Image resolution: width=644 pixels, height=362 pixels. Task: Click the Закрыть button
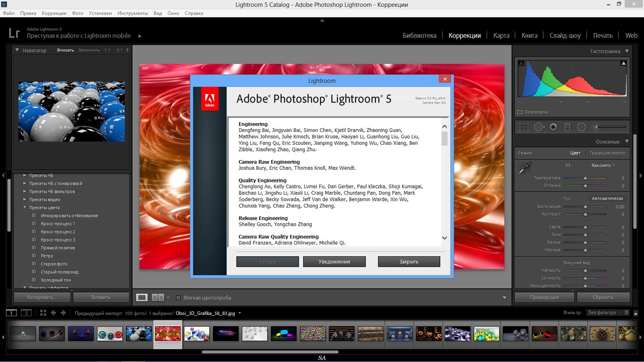409,262
